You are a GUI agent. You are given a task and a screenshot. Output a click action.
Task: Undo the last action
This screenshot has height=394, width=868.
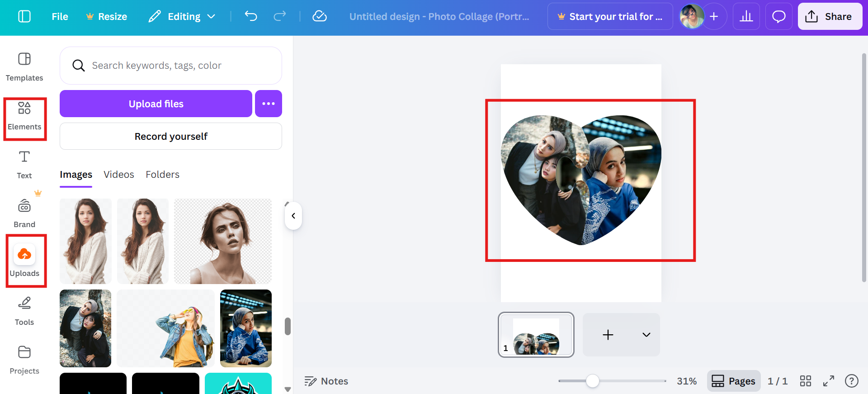pyautogui.click(x=251, y=17)
